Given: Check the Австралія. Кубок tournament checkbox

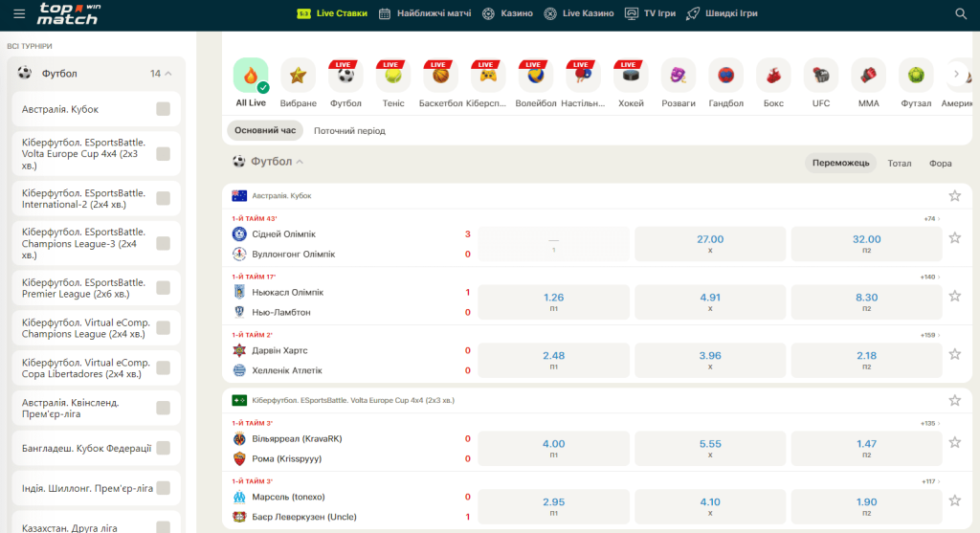Looking at the screenshot, I should pyautogui.click(x=163, y=109).
